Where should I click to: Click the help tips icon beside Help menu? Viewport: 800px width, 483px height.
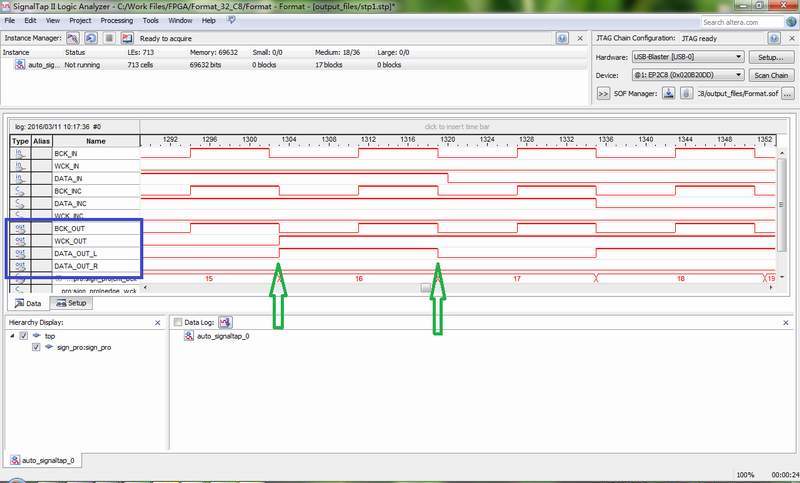[x=231, y=20]
